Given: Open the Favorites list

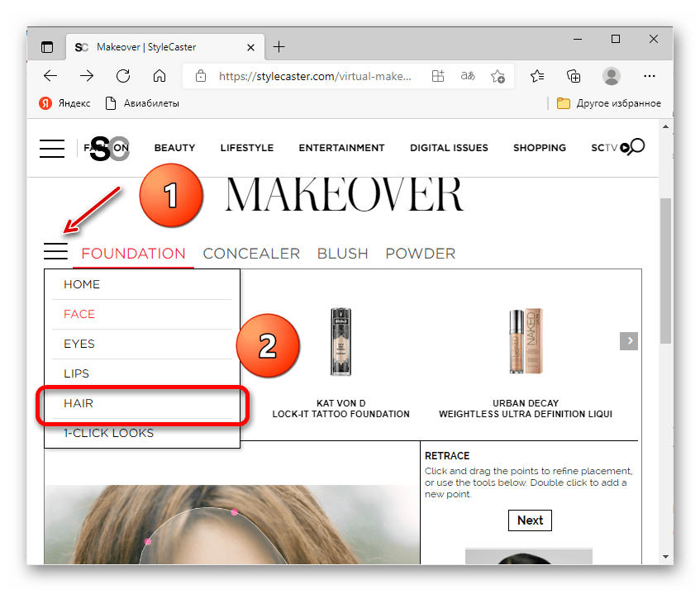Looking at the screenshot, I should [x=537, y=76].
